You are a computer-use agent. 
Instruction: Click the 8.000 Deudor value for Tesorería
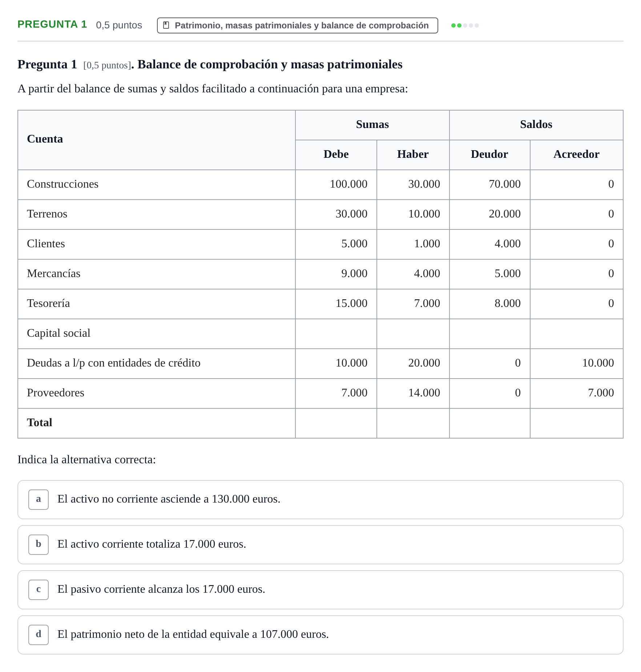pos(508,303)
